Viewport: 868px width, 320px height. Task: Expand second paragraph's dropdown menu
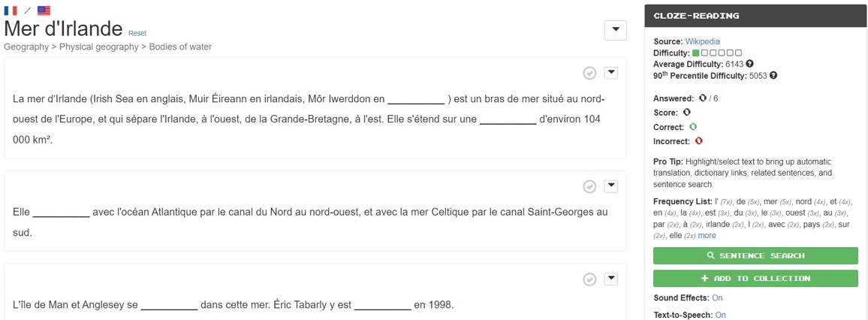[x=610, y=186]
